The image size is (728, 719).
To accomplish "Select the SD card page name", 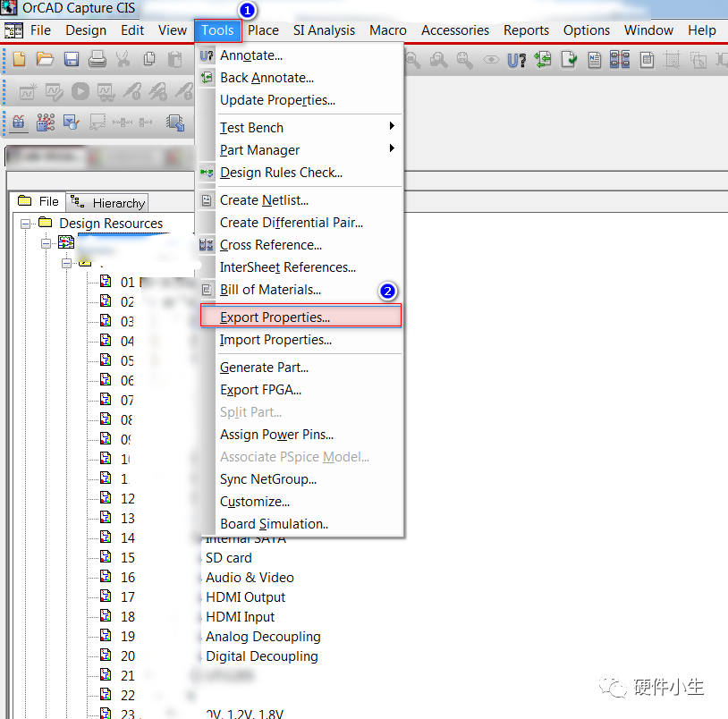I will click(228, 557).
